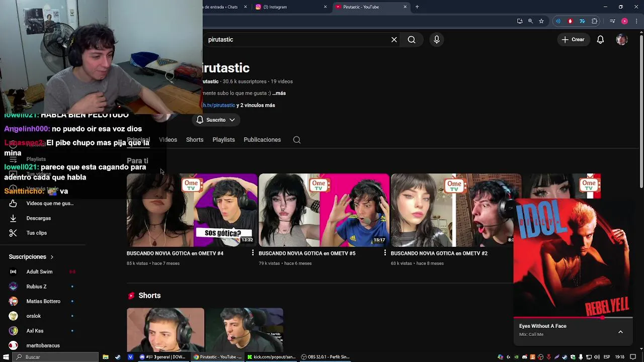Screen dimensions: 644x362
Task: Start voice search with the microphone icon
Action: click(x=437, y=40)
